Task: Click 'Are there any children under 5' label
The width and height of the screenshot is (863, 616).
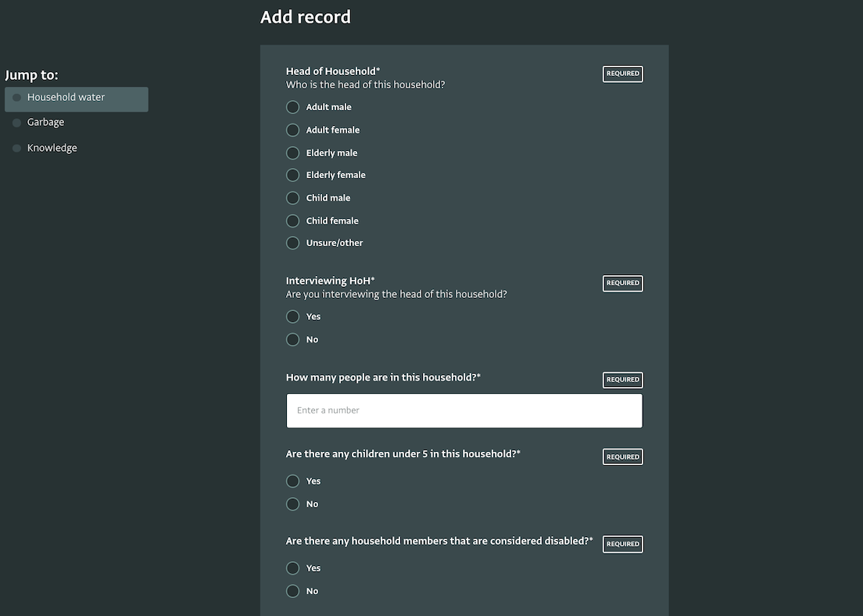Action: (403, 454)
